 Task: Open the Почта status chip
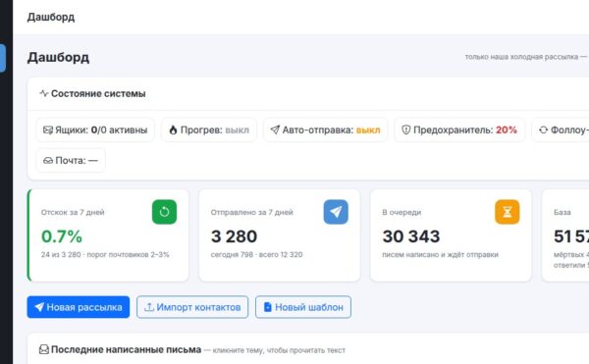point(71,161)
